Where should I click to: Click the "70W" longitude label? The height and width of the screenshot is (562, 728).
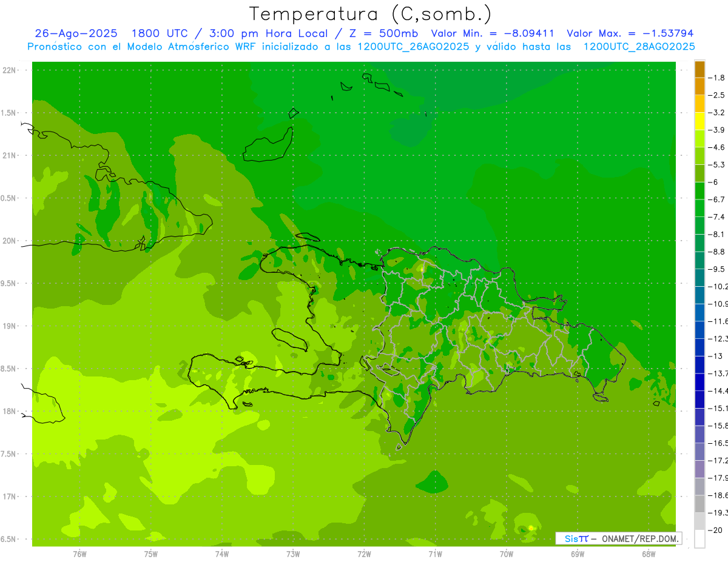point(506,554)
